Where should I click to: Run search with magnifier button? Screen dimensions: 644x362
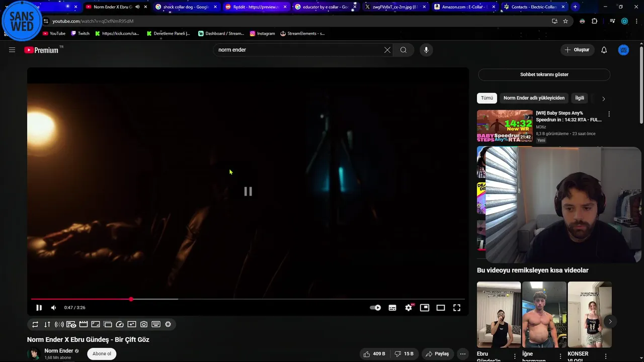click(x=404, y=50)
